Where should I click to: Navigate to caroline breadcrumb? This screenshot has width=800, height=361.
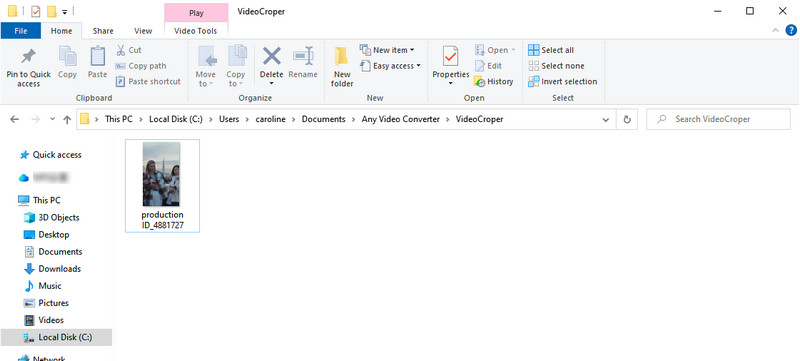click(270, 119)
